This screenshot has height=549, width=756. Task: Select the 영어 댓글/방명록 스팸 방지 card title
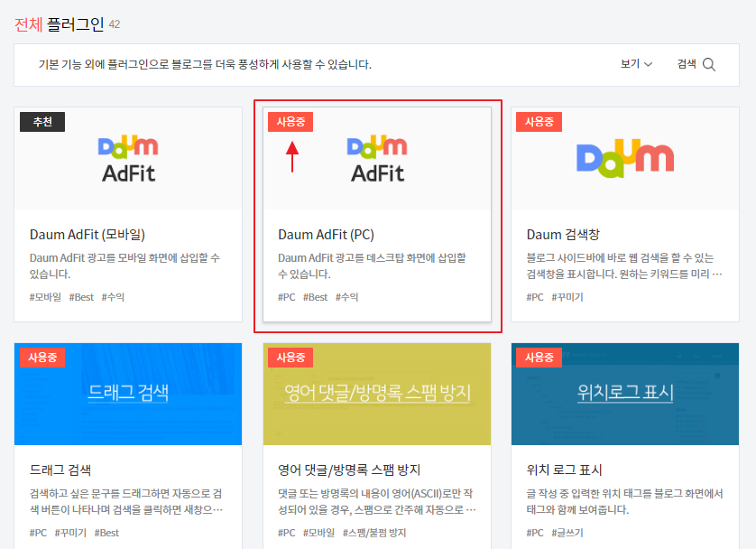pyautogui.click(x=349, y=470)
